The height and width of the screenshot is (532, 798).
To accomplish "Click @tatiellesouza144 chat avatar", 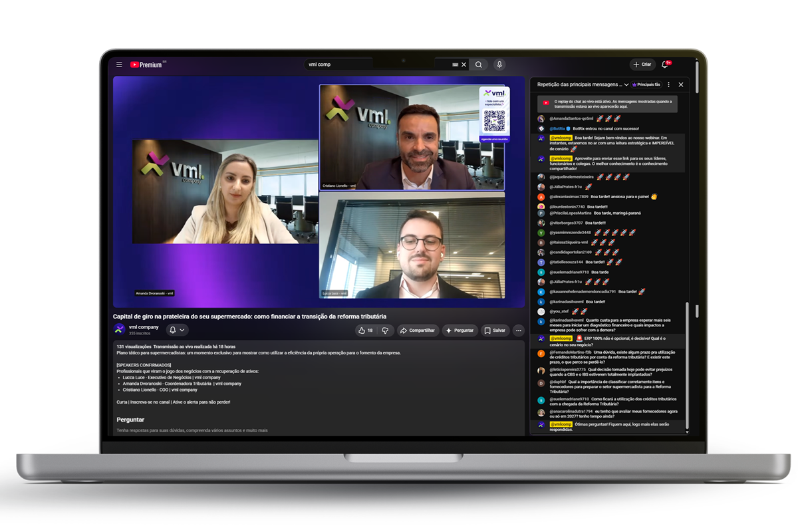I will click(541, 262).
